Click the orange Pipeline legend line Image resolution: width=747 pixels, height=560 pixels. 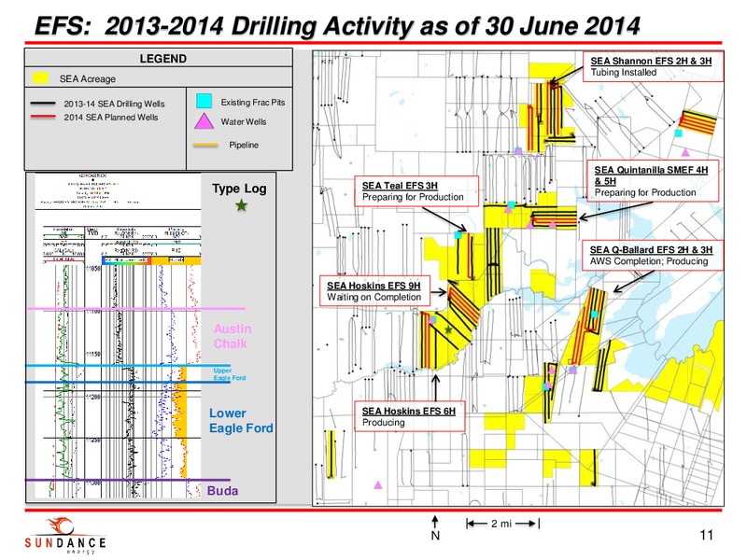click(205, 145)
